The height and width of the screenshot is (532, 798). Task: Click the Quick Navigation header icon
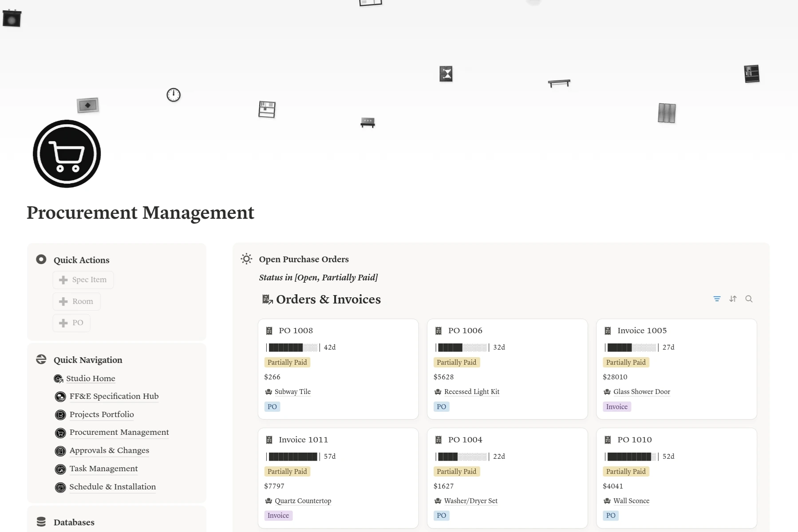41,359
